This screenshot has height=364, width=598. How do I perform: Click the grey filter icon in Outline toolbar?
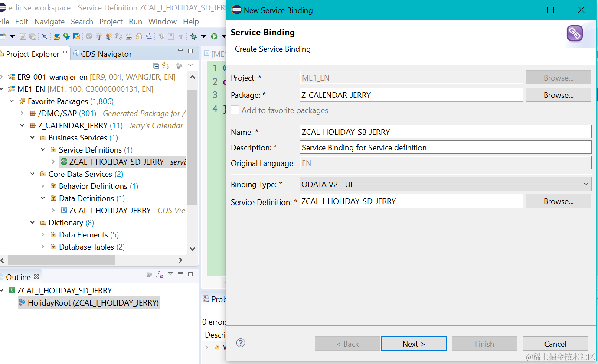click(149, 274)
